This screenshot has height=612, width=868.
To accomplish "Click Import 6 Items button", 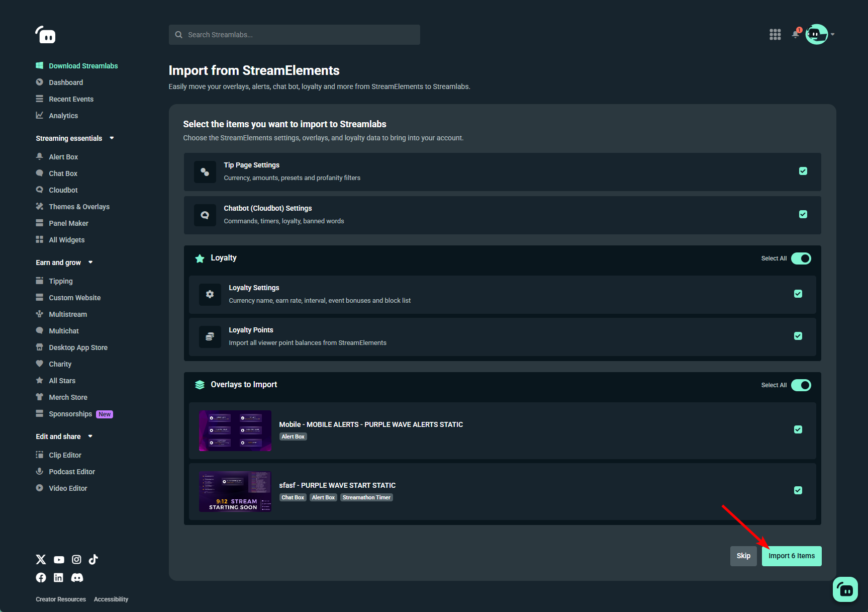I will click(x=792, y=556).
